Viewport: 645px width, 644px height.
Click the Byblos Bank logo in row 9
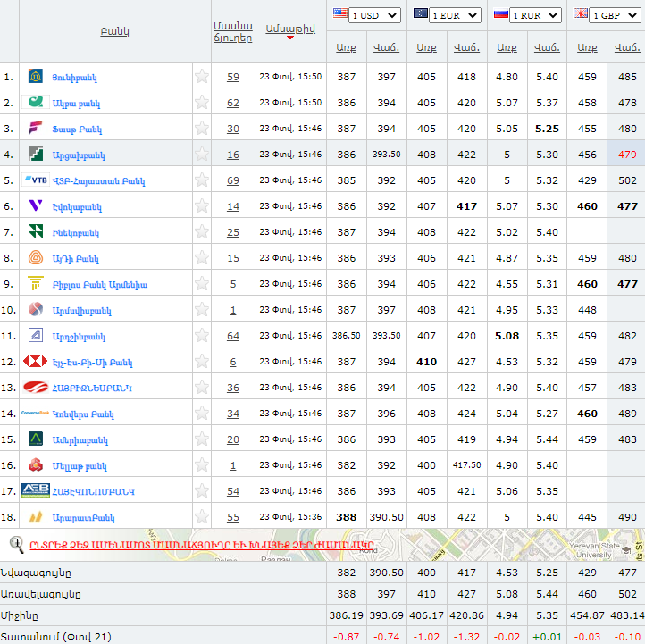[36, 283]
